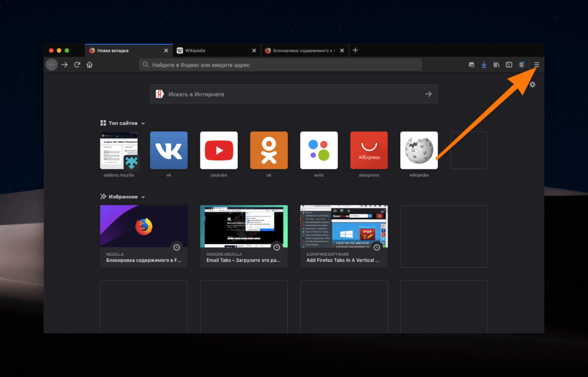Reload the current page
The height and width of the screenshot is (377, 588).
[x=78, y=64]
